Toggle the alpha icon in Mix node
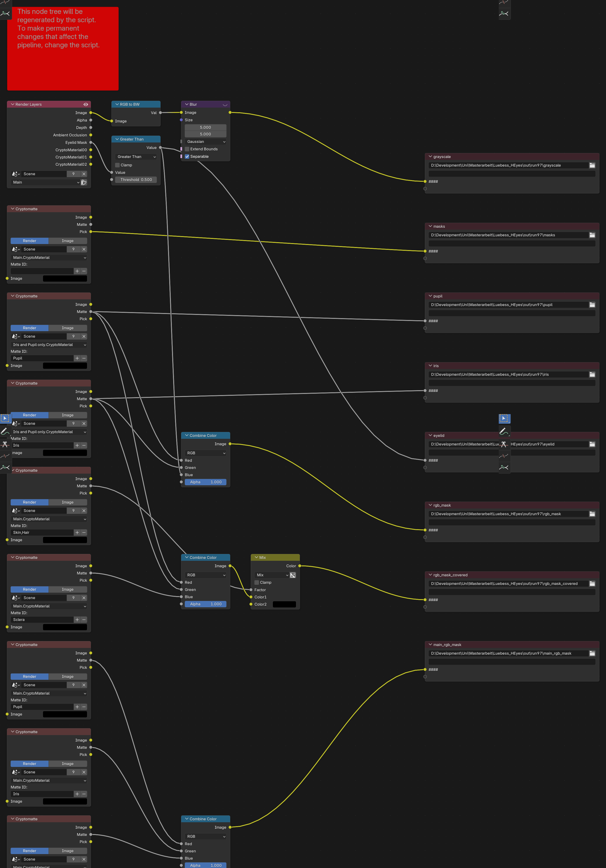The width and height of the screenshot is (606, 868). tap(293, 575)
